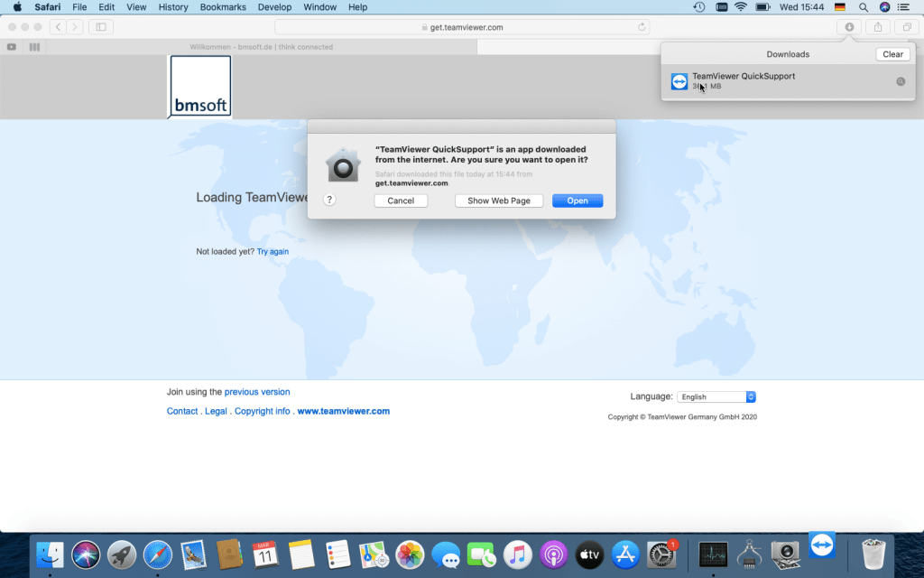Open the History menu

[173, 7]
